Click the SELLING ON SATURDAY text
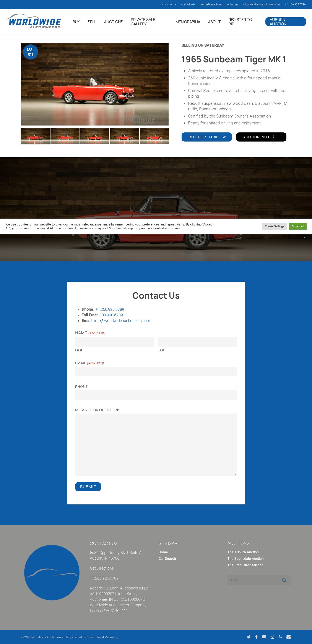This screenshot has width=312, height=644. click(203, 45)
